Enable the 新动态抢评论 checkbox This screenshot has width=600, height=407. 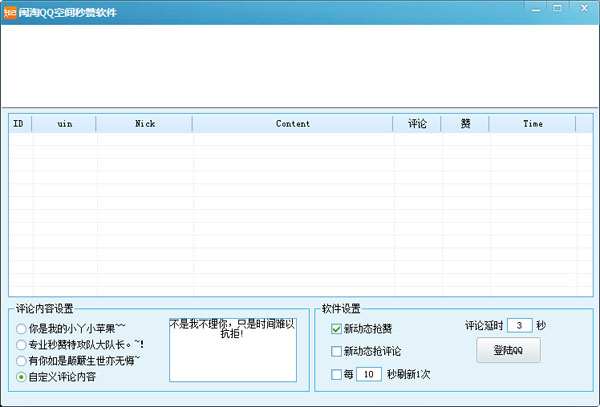[336, 351]
